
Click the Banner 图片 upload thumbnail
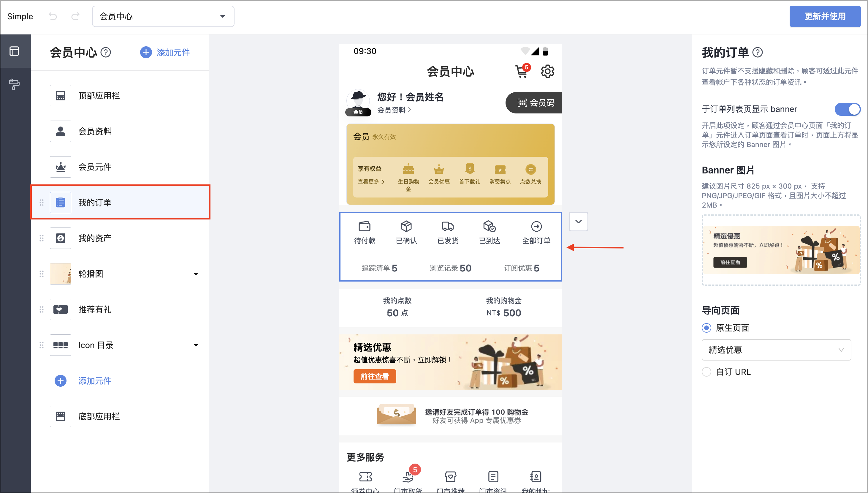tap(781, 250)
